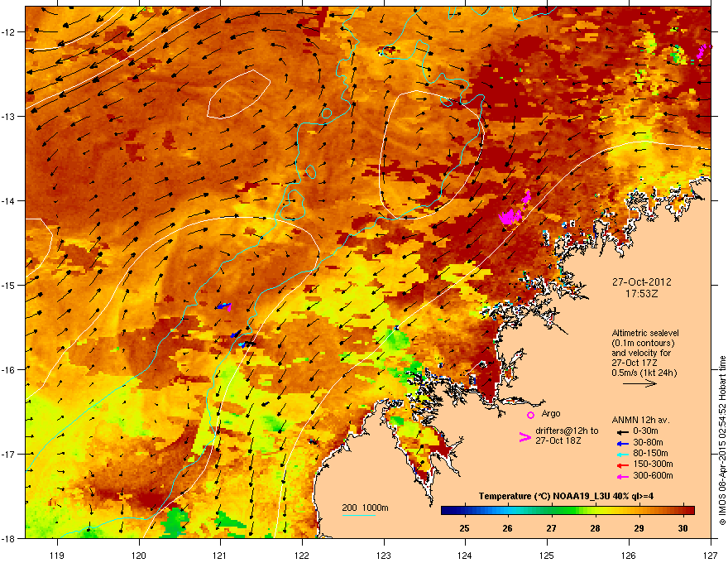Click the date text 27-Oct-2012
The image size is (728, 563).
[641, 282]
